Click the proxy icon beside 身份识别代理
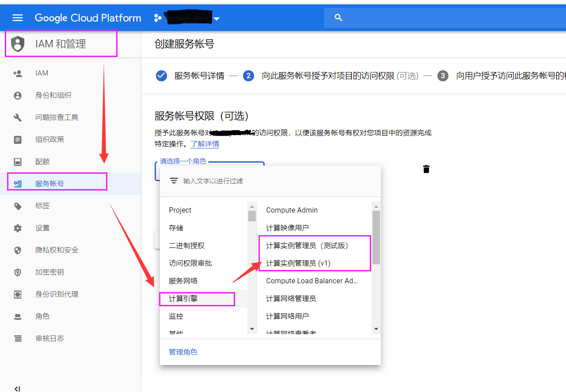The height and width of the screenshot is (392, 566). 18,294
